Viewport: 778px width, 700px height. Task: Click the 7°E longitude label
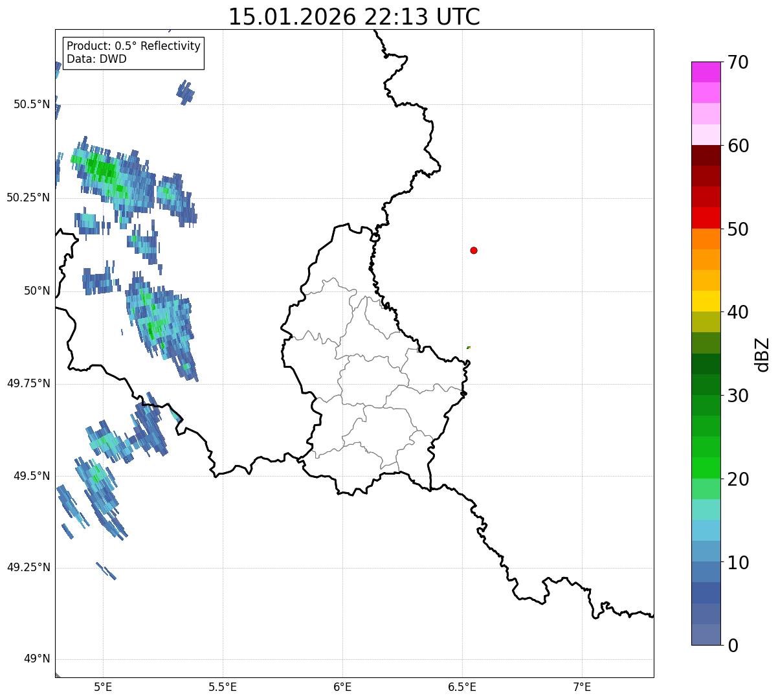[582, 686]
